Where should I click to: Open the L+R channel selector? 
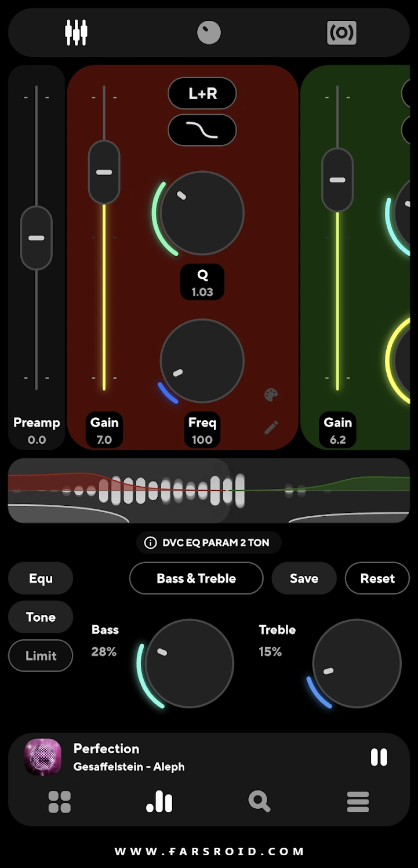point(202,93)
